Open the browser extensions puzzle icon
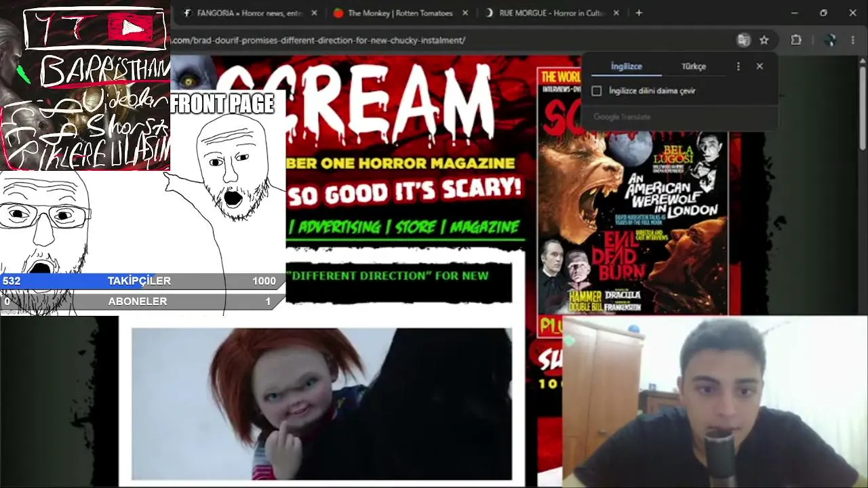 (796, 40)
